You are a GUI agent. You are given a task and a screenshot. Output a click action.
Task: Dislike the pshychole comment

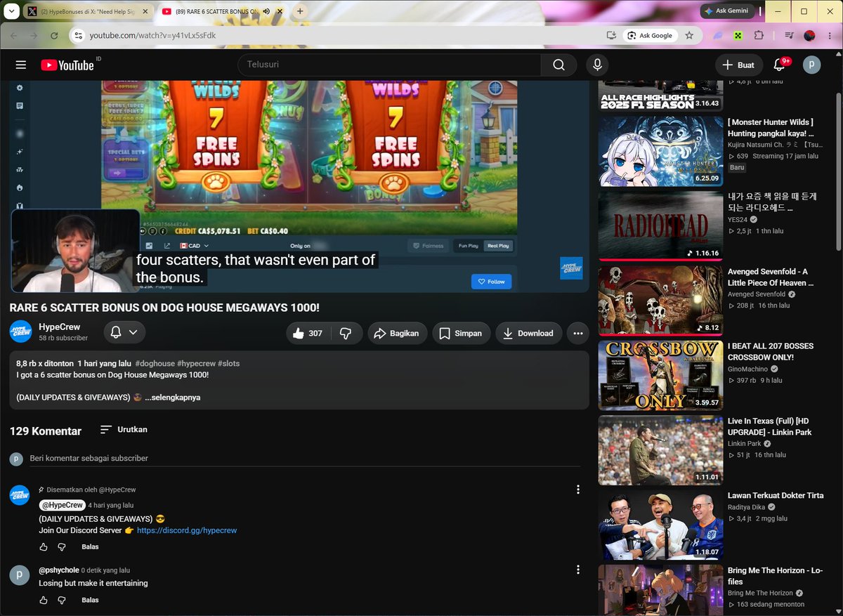(62, 601)
